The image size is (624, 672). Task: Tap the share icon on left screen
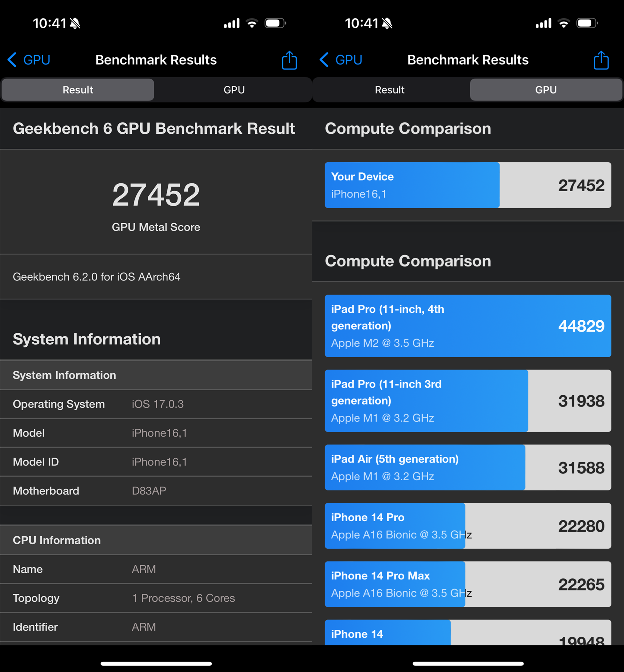coord(289,60)
